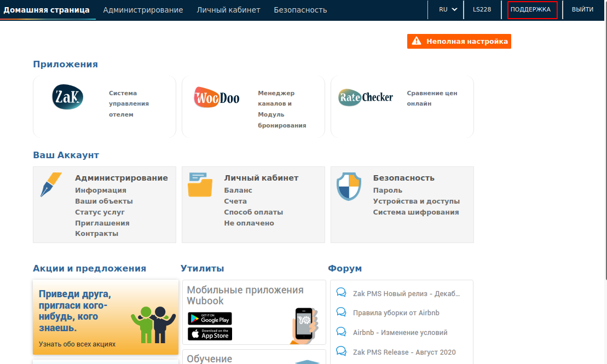Go to Личный кабинет in top navigation
Screen dimensions: 607x364
point(228,10)
